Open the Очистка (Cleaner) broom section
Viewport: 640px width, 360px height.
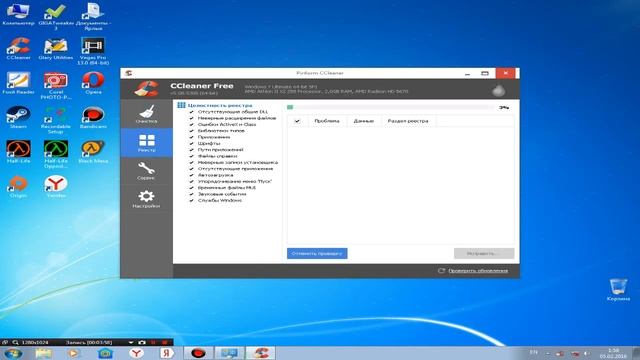point(146,114)
